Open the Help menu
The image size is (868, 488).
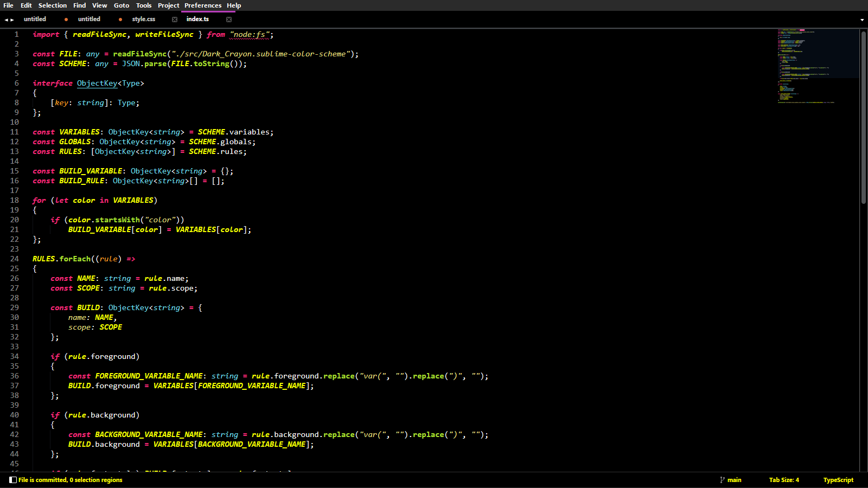(x=234, y=5)
